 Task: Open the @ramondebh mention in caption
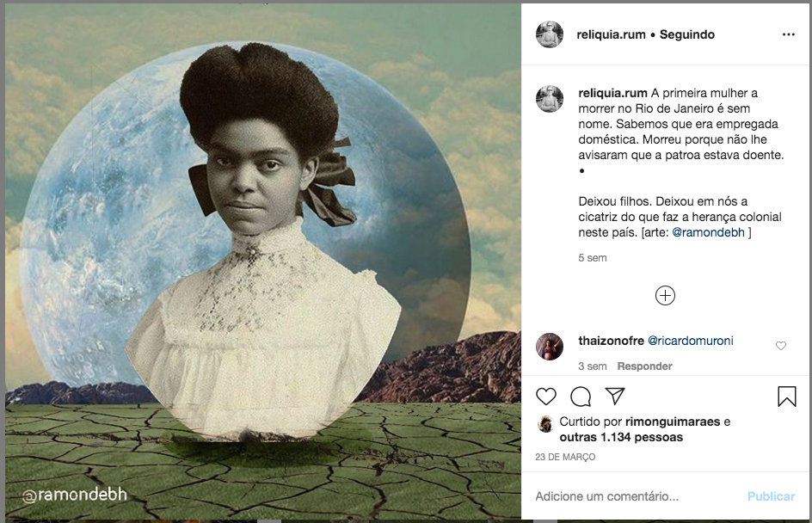(x=708, y=232)
